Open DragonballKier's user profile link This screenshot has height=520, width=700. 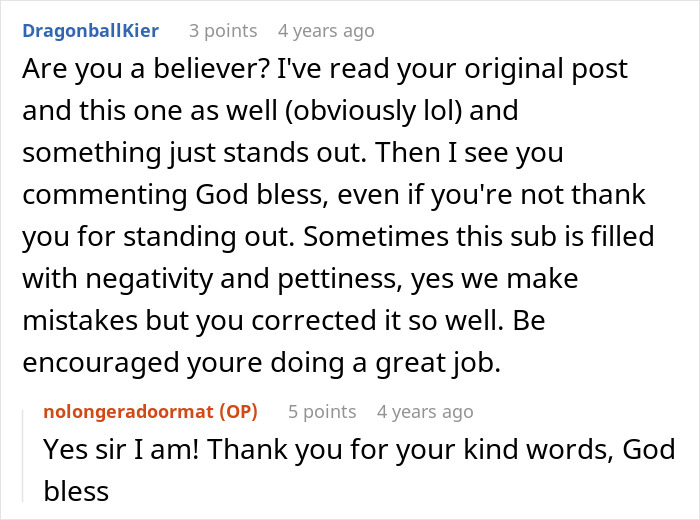(x=89, y=30)
